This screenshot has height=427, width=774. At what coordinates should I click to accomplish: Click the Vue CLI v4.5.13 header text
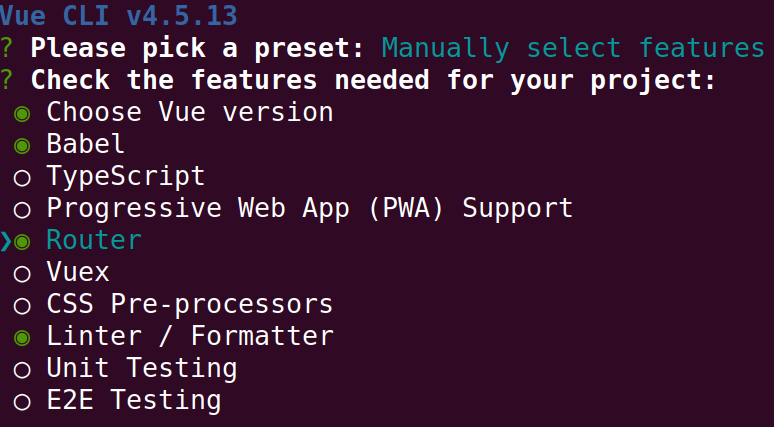pos(119,15)
